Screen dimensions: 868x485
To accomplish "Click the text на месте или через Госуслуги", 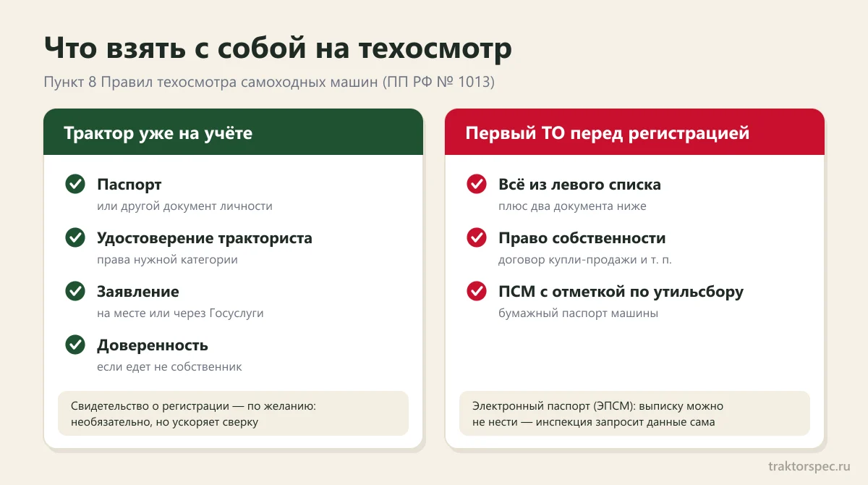I will (180, 313).
